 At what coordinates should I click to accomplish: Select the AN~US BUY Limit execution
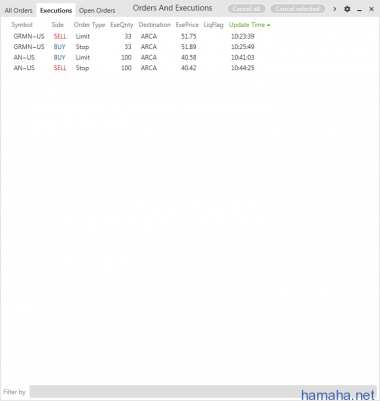[x=134, y=57]
